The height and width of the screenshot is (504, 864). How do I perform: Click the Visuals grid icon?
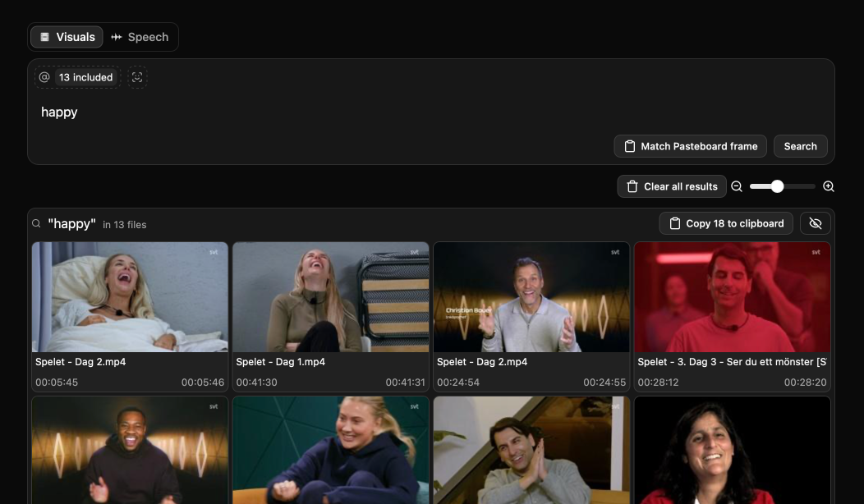pos(45,36)
